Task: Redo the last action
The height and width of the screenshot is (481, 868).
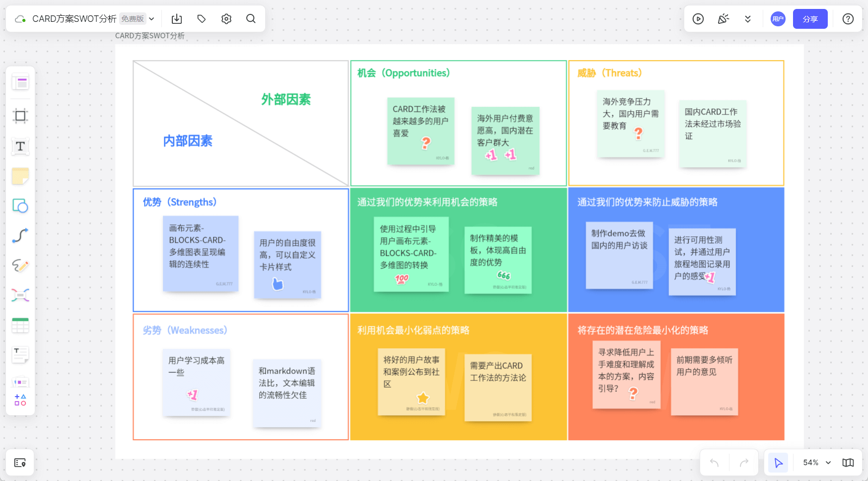Action: coord(744,463)
